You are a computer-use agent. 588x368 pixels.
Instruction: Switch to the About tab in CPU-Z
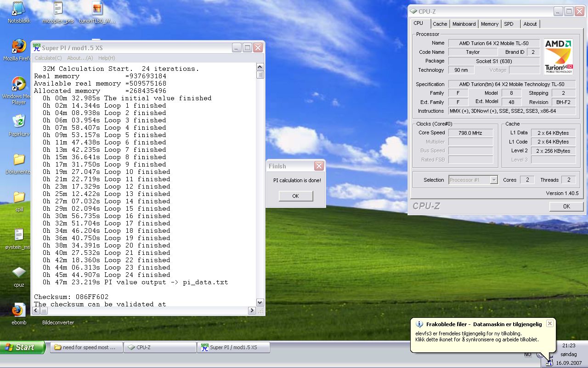tap(530, 24)
